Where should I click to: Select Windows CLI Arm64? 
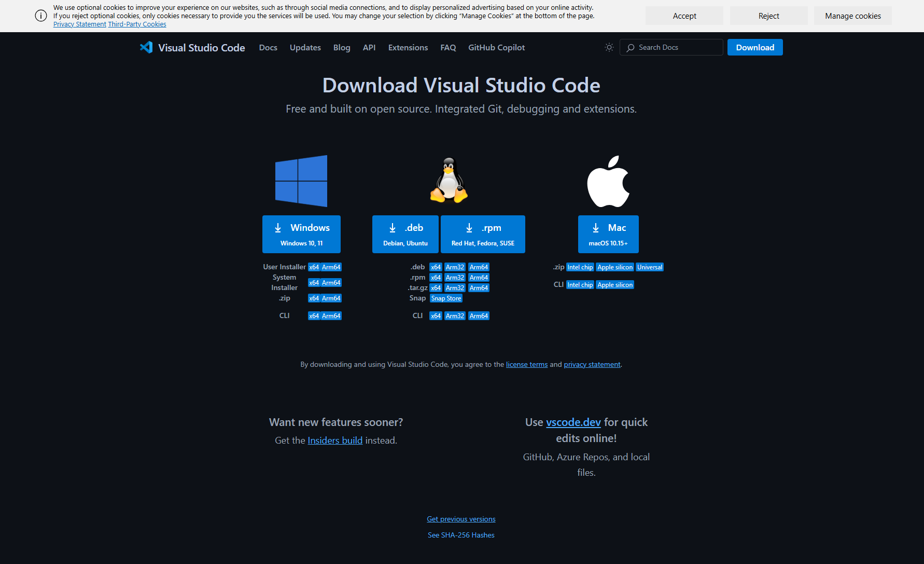click(331, 316)
